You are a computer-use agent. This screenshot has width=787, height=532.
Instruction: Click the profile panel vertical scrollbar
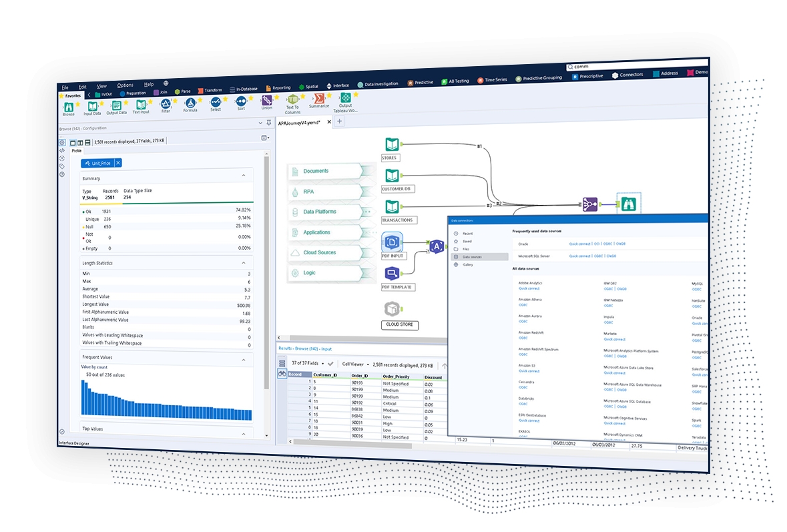pos(266,271)
